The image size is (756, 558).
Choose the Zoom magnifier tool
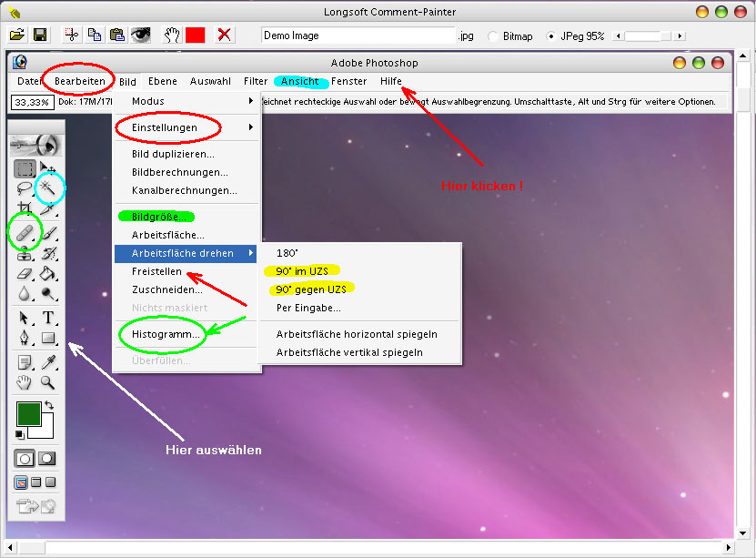(x=48, y=382)
